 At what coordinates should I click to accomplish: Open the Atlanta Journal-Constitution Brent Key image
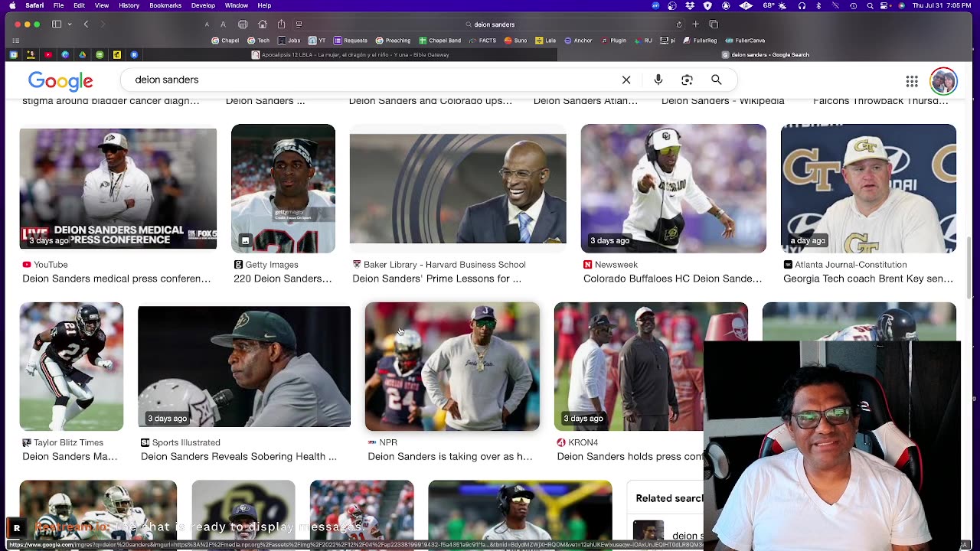(868, 188)
